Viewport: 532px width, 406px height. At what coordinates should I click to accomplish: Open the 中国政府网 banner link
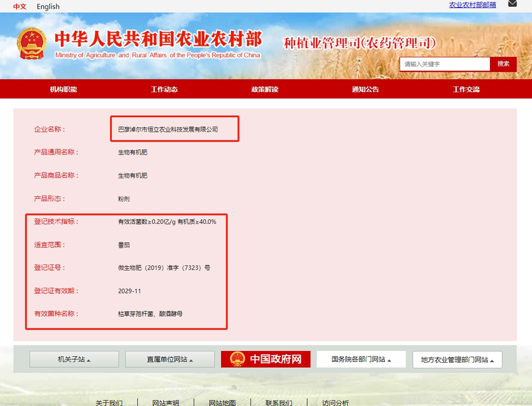click(x=265, y=359)
